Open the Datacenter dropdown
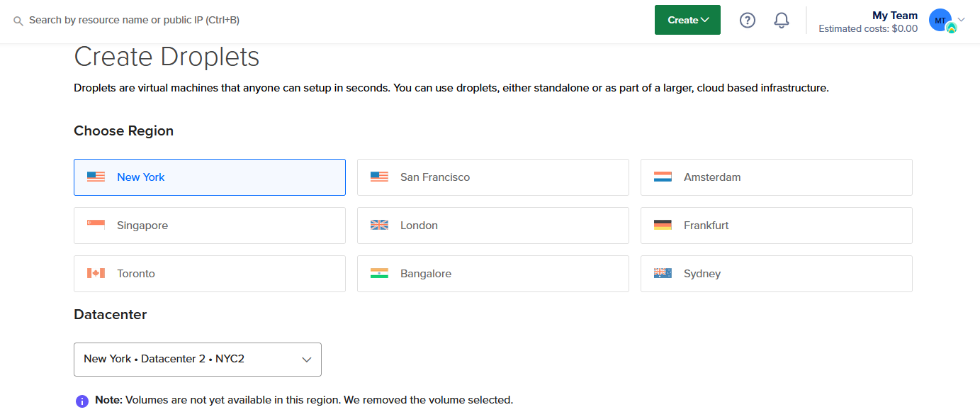Screen dimensions: 980x417 198,360
